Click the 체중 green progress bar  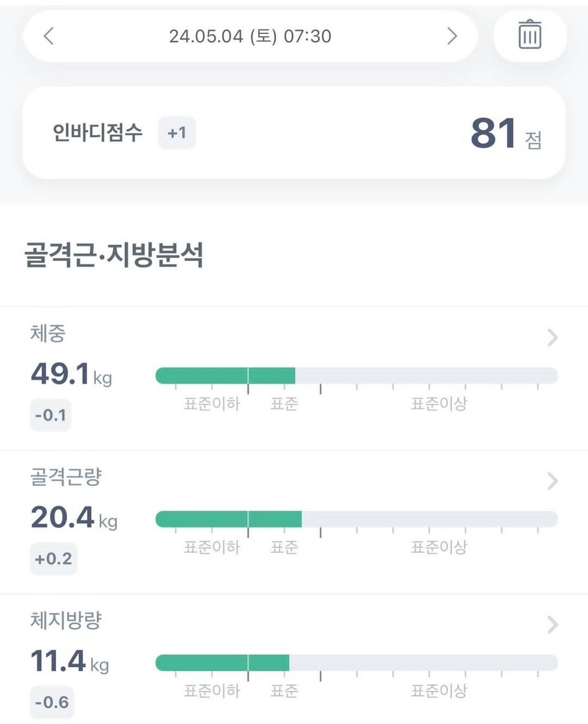point(225,376)
